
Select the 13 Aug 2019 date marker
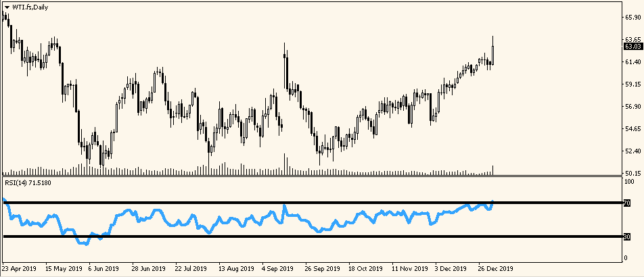[235, 269]
